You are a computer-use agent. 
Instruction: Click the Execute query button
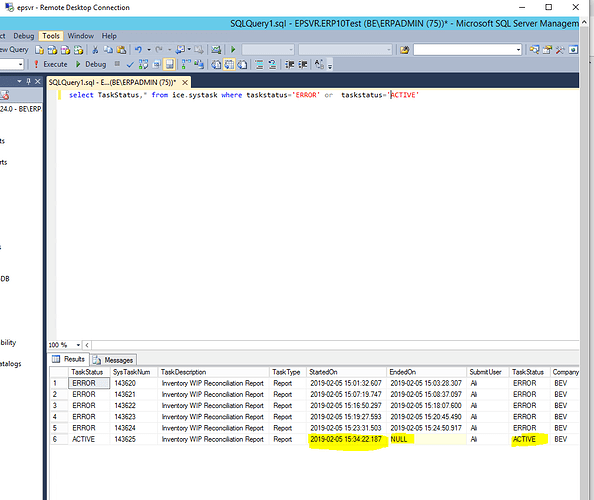[x=51, y=64]
